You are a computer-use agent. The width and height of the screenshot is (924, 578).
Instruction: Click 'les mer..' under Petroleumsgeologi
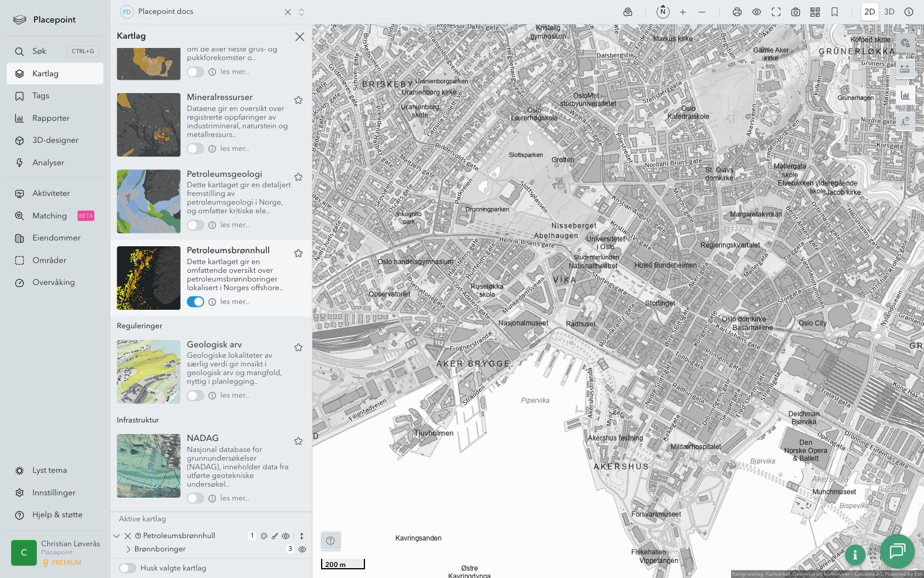tap(234, 225)
